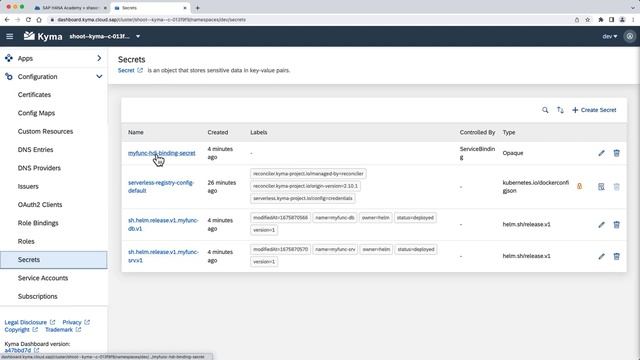
Task: Click disabled delete icon on serverless-registry row
Action: click(x=616, y=187)
